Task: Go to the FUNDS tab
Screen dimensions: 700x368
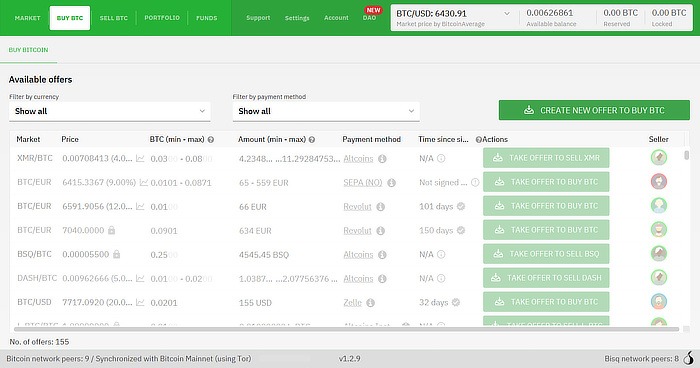Action: click(207, 18)
